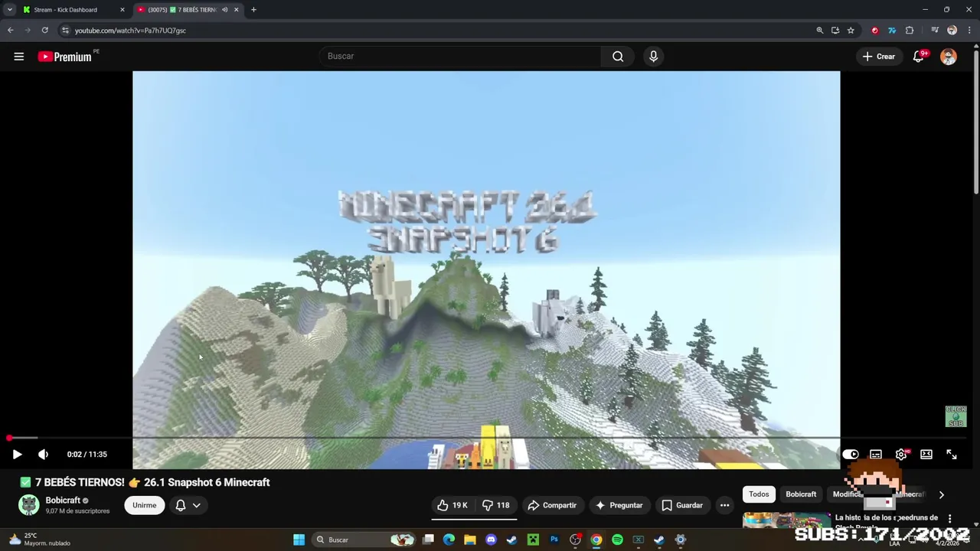Open the recommended speedruns video thumbnail
980x551 pixels.
786,520
